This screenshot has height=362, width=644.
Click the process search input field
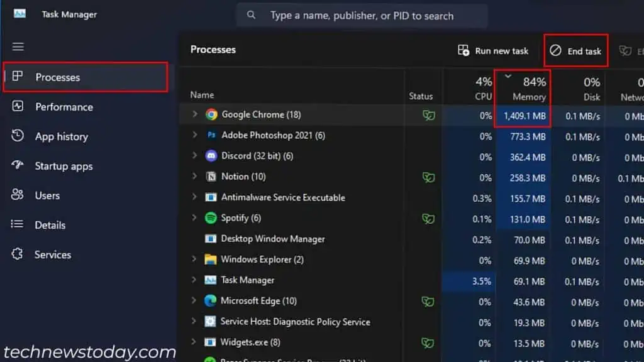362,16
